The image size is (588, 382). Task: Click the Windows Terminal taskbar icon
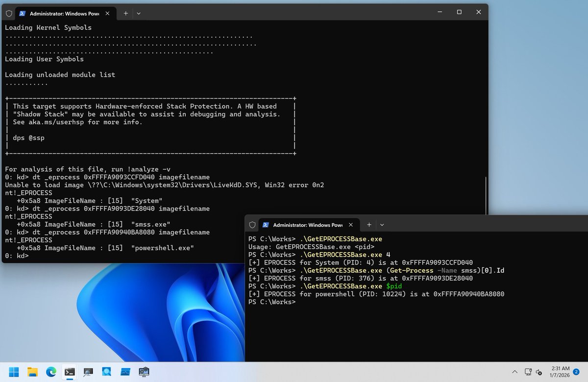(70, 372)
